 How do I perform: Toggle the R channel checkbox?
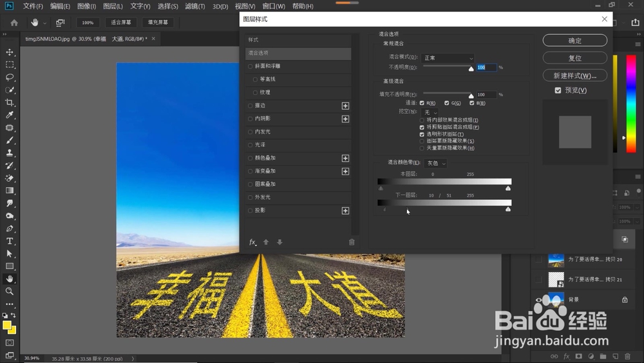tap(422, 103)
